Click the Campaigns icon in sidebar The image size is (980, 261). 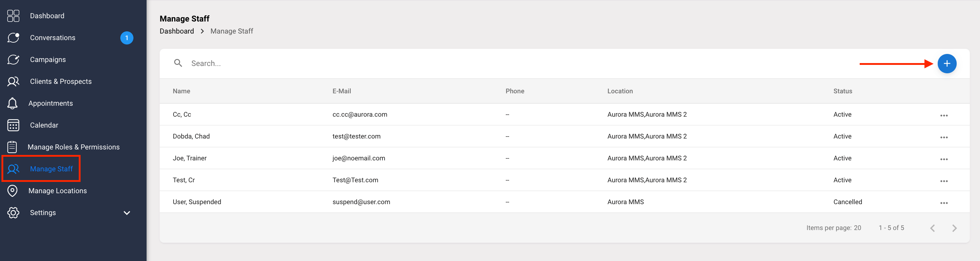[x=13, y=60]
